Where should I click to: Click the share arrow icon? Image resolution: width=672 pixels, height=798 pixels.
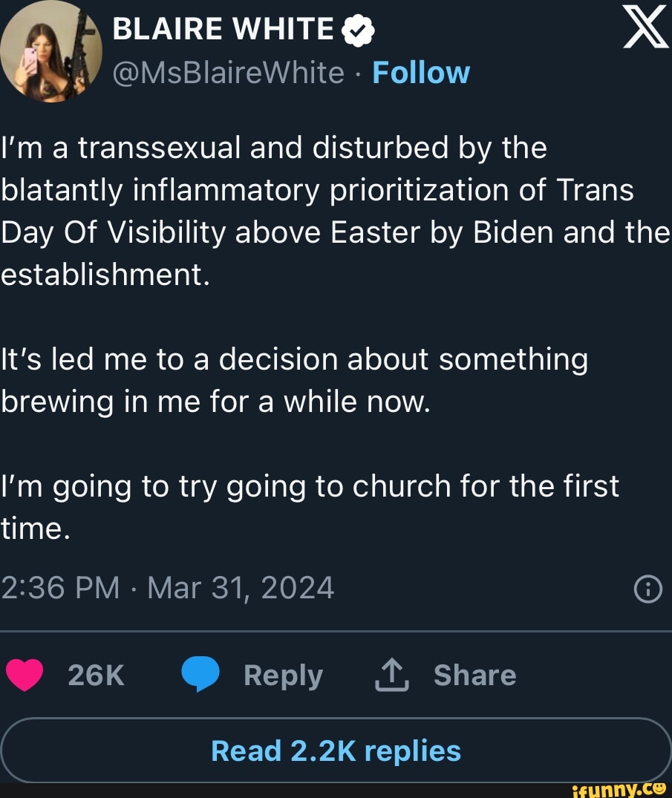pos(392,676)
